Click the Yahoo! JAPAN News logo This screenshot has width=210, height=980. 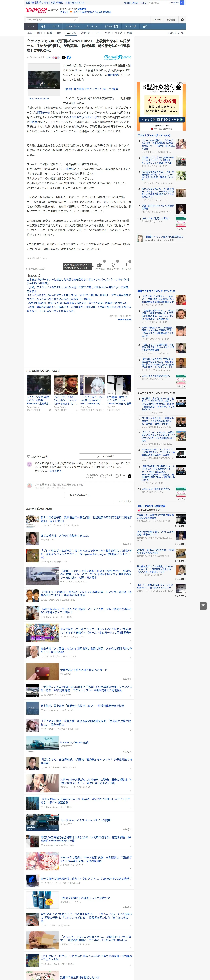42,10
